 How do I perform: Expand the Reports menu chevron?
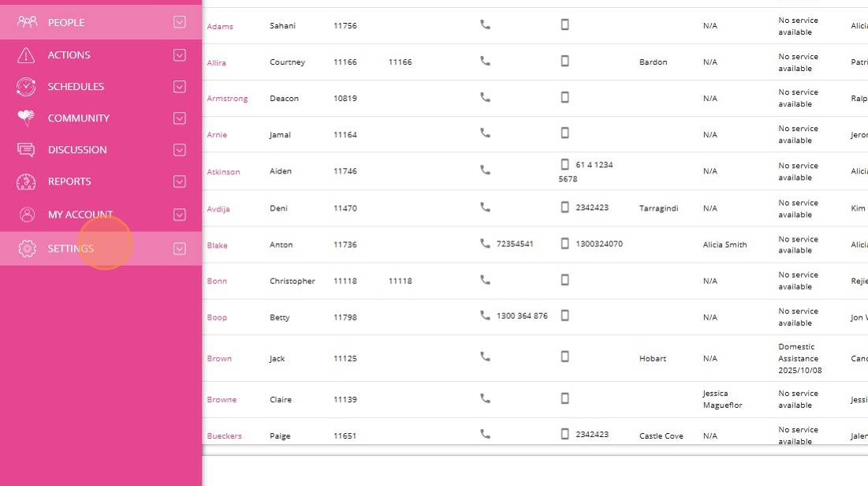[180, 181]
